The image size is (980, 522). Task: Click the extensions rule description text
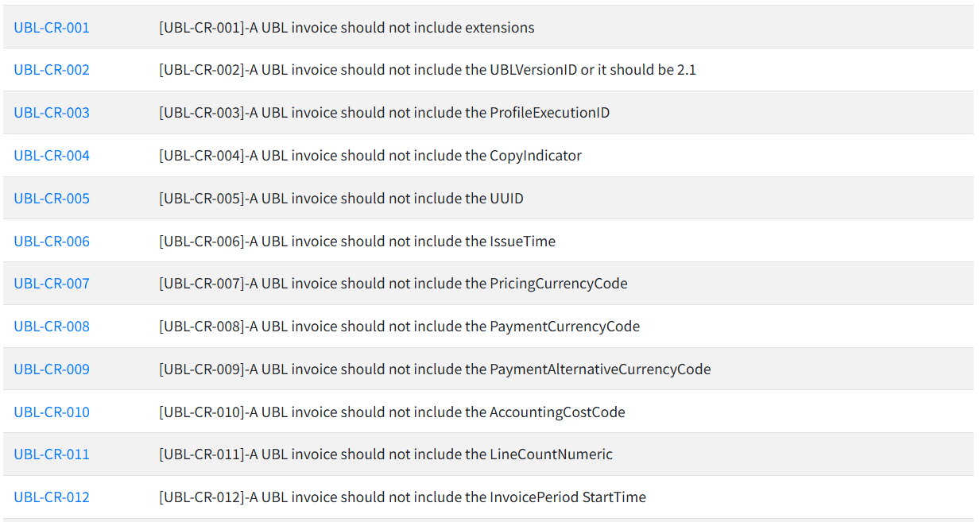347,28
